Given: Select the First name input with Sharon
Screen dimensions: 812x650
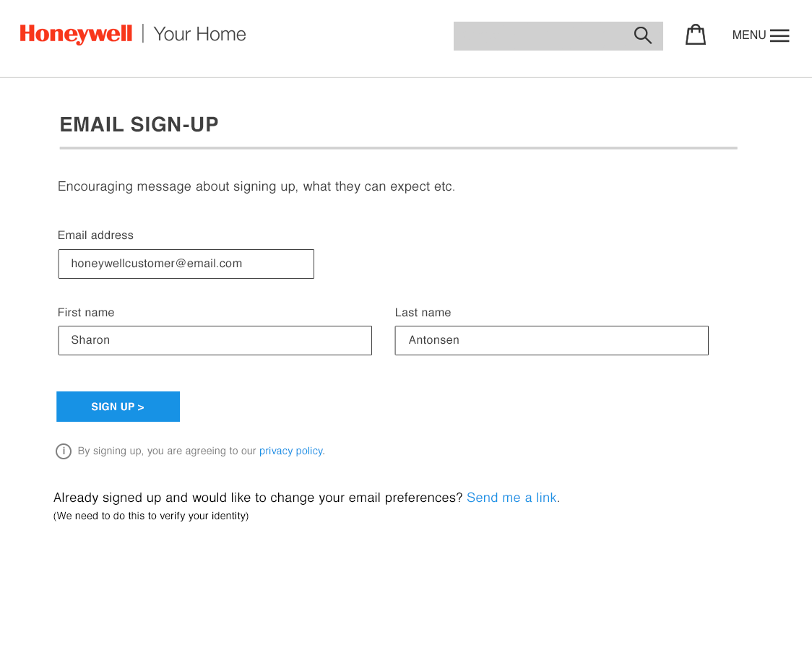Looking at the screenshot, I should click(x=215, y=340).
